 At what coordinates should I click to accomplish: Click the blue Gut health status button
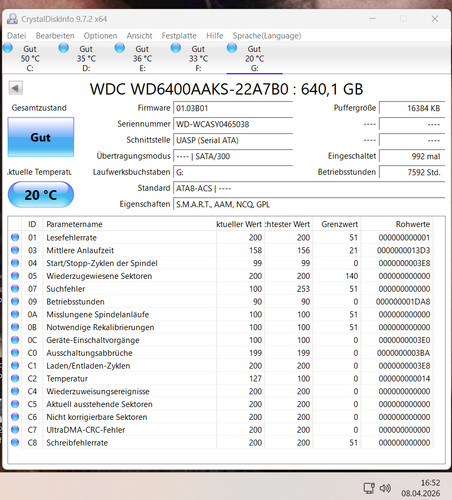(41, 137)
